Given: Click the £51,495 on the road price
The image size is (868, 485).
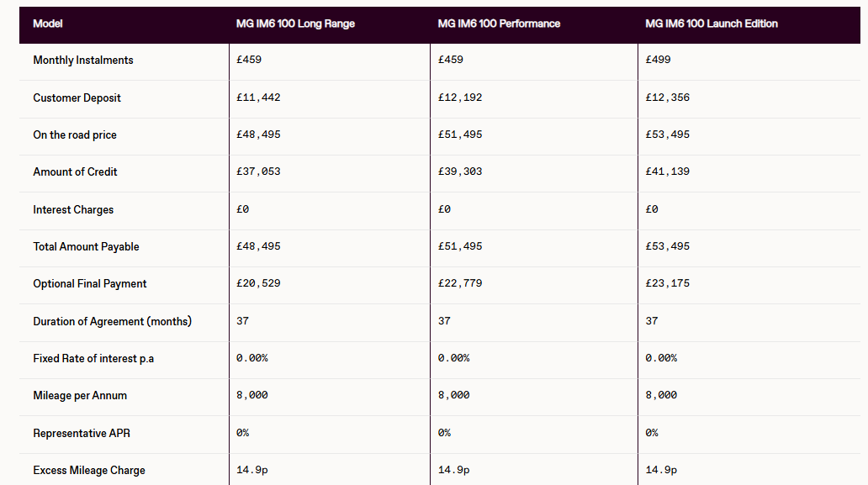Looking at the screenshot, I should click(459, 134).
